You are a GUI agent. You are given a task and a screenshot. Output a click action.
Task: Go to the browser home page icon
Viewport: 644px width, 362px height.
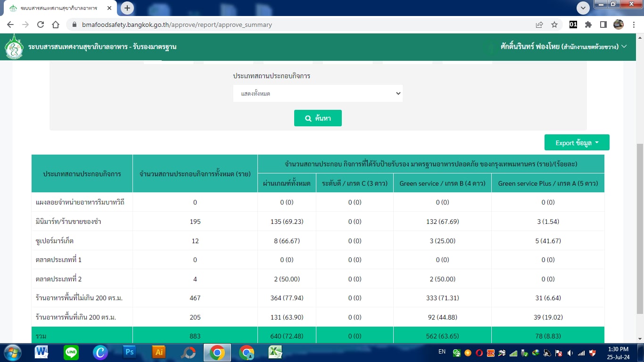[x=56, y=25]
